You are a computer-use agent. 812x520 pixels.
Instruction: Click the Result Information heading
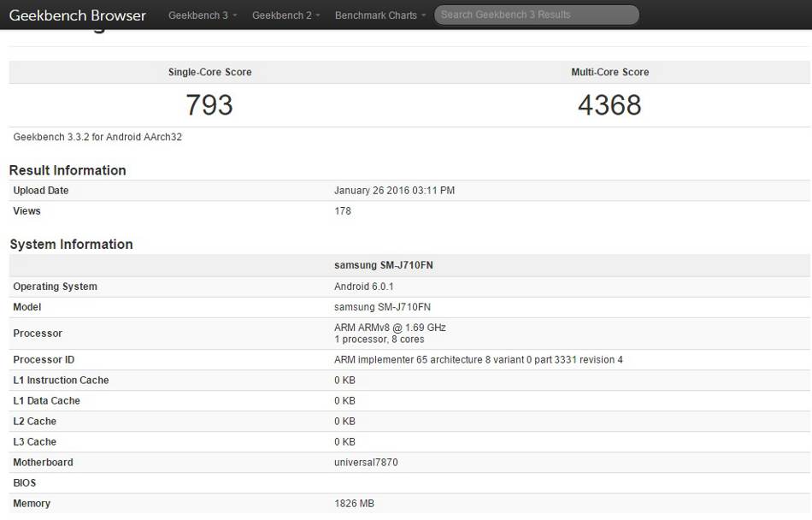coord(68,170)
